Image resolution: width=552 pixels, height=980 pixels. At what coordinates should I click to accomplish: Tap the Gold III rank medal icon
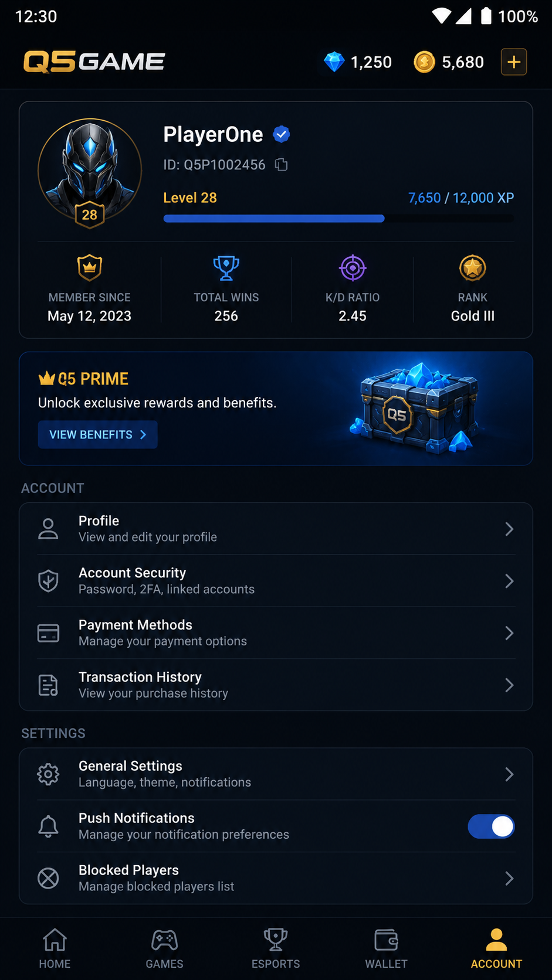coord(473,268)
